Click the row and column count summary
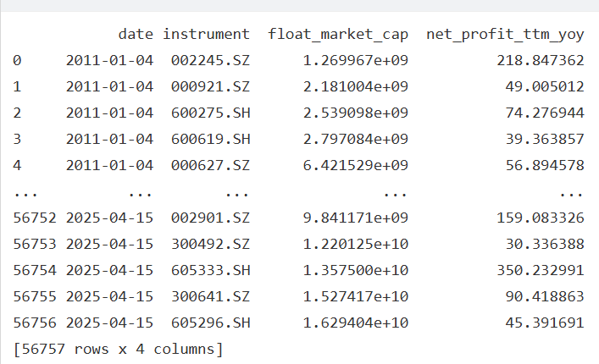The height and width of the screenshot is (364, 599). [x=118, y=348]
